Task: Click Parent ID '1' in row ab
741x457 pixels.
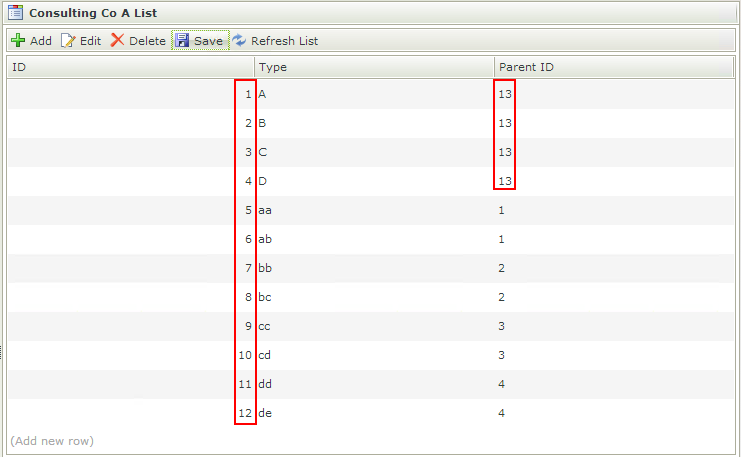Action: pos(501,239)
